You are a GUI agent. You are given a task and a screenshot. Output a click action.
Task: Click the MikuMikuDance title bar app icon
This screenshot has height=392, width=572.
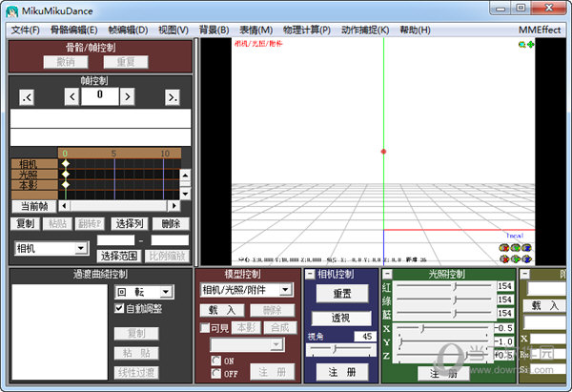12,11
